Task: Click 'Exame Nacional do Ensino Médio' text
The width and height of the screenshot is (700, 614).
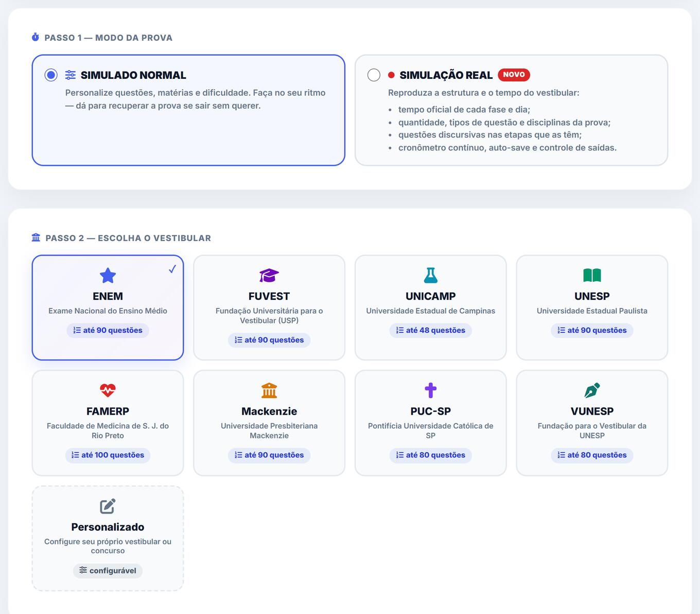Action: (x=108, y=311)
